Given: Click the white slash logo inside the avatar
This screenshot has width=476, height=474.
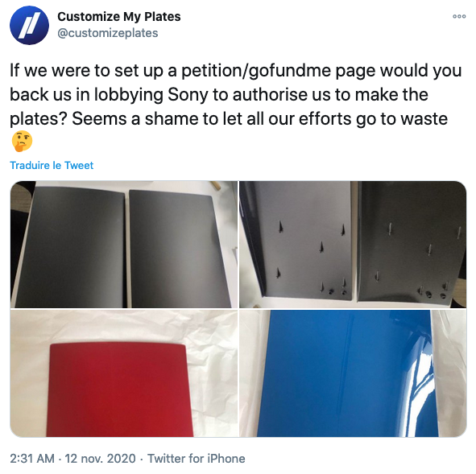Looking at the screenshot, I should click(x=29, y=26).
